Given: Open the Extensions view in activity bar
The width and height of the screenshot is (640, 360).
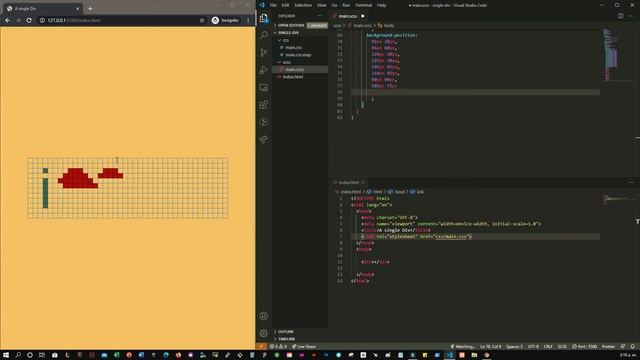Looking at the screenshot, I should [264, 104].
